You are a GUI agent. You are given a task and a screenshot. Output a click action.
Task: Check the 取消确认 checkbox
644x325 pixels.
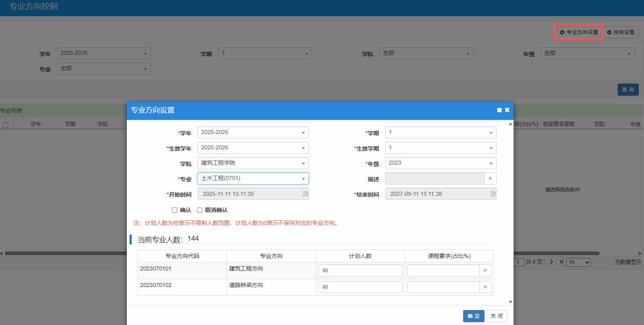click(200, 210)
